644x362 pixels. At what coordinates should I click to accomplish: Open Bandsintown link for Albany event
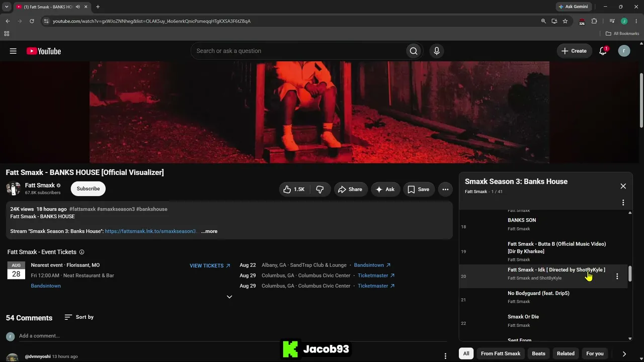click(x=372, y=265)
